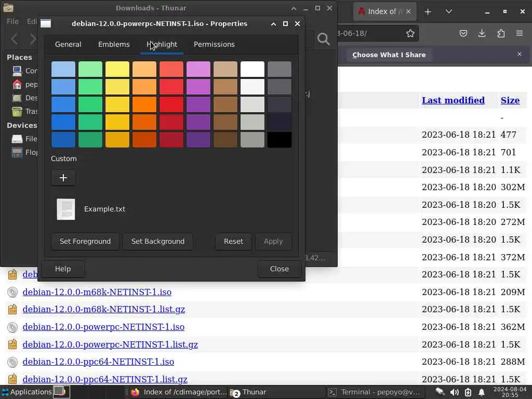The image size is (532, 399).
Task: Click the Properties dialog title-bar file icon
Action: click(x=46, y=23)
